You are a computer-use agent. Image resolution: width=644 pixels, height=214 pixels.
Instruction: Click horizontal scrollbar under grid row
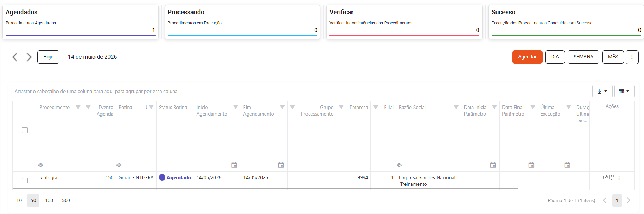[x=266, y=189]
